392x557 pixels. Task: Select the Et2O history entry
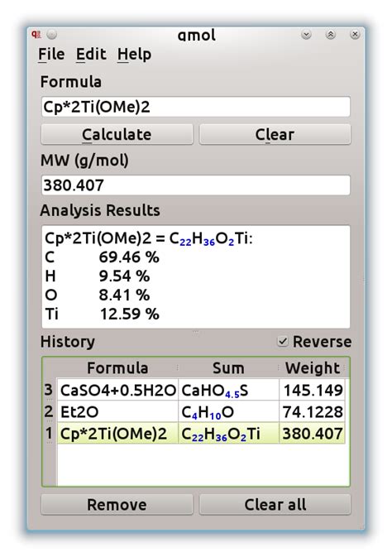point(201,411)
